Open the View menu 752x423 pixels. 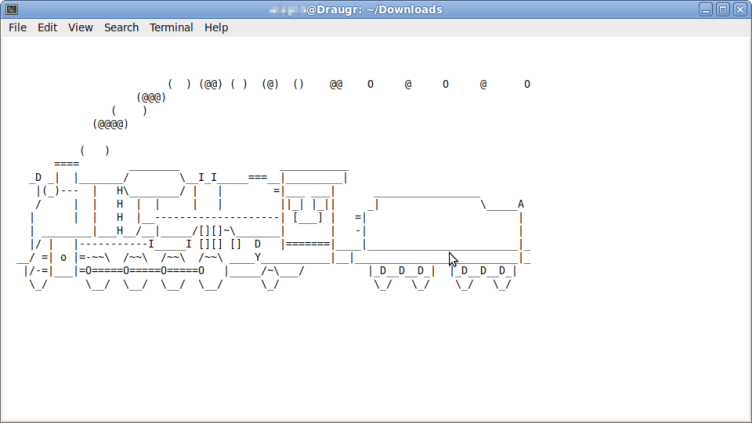80,28
